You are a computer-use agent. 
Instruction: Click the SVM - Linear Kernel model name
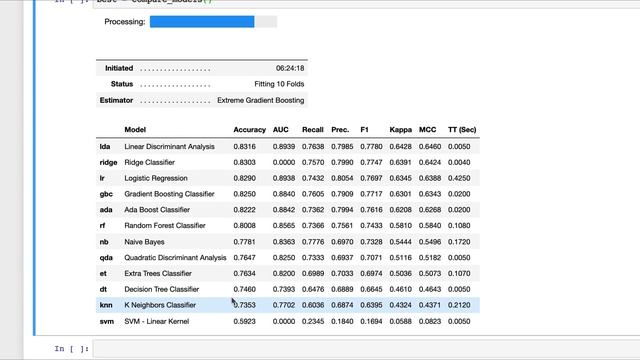(x=157, y=322)
